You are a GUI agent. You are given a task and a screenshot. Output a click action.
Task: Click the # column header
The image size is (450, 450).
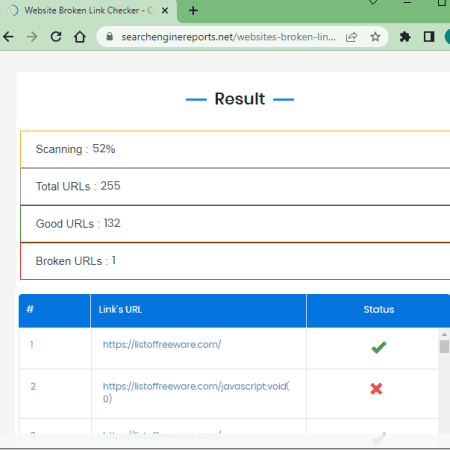pyautogui.click(x=55, y=310)
